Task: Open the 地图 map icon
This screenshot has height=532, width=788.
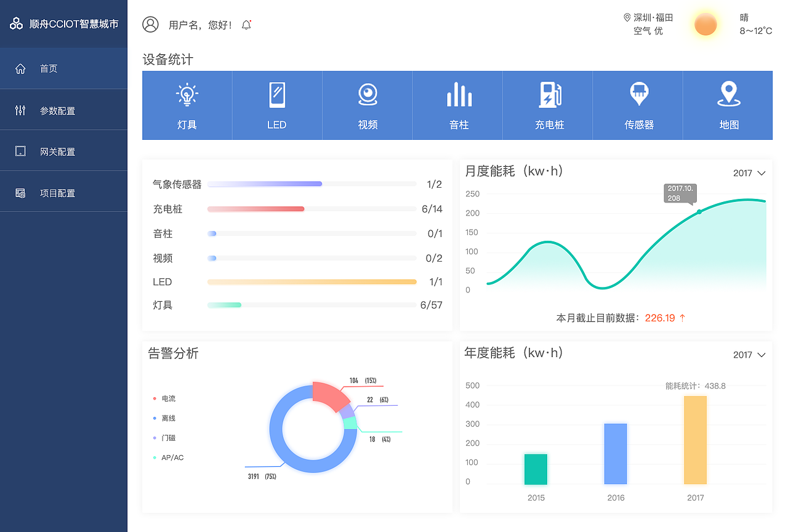Action: click(728, 94)
